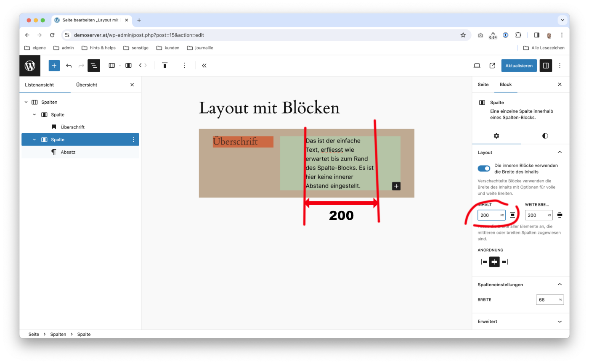Reload the browser page

click(52, 35)
